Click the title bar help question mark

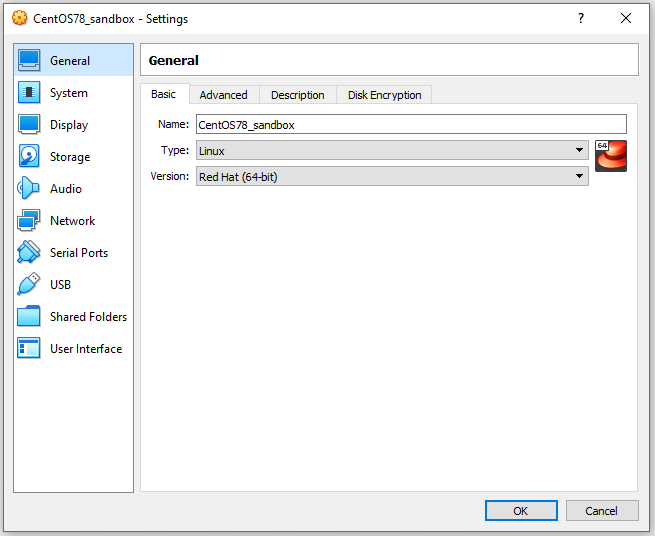581,18
